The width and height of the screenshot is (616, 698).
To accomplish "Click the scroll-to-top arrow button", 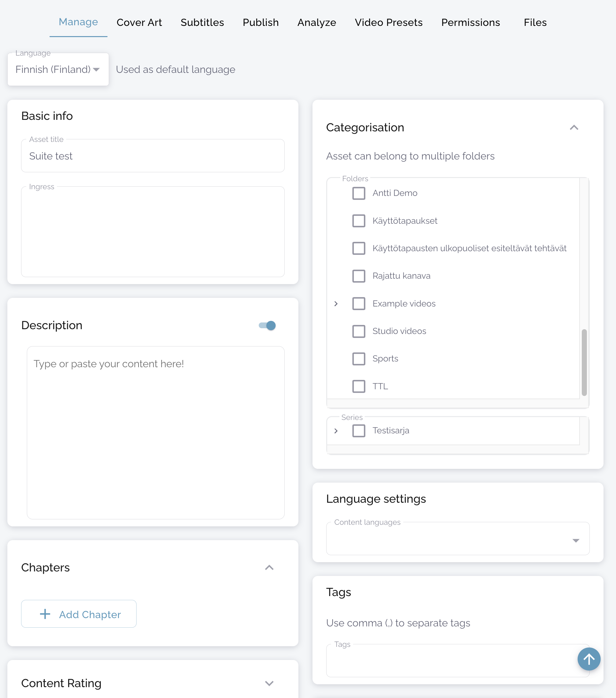I will coord(589,659).
